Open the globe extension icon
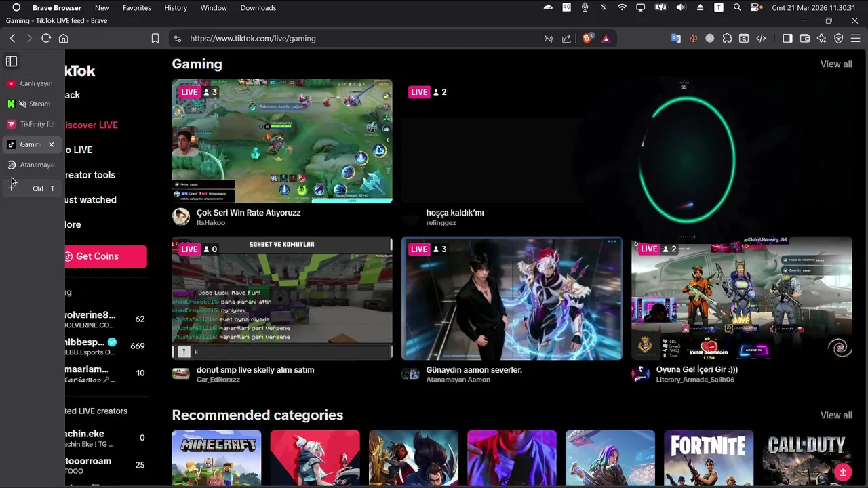 (x=710, y=39)
